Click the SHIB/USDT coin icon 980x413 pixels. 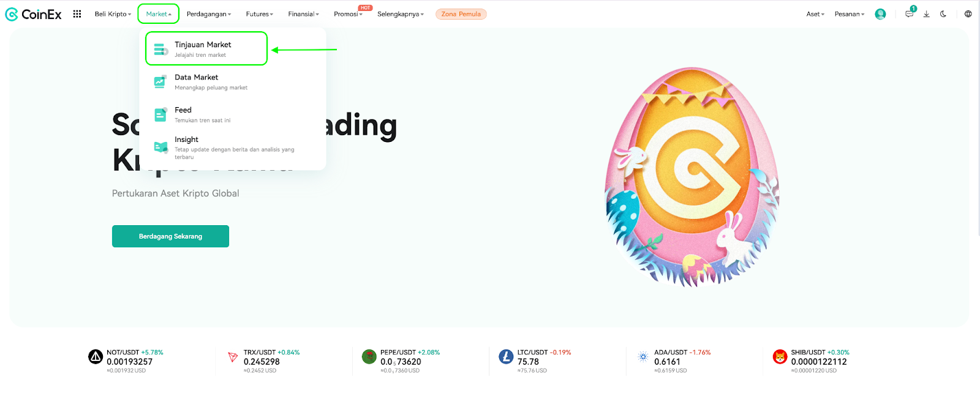pyautogui.click(x=780, y=357)
